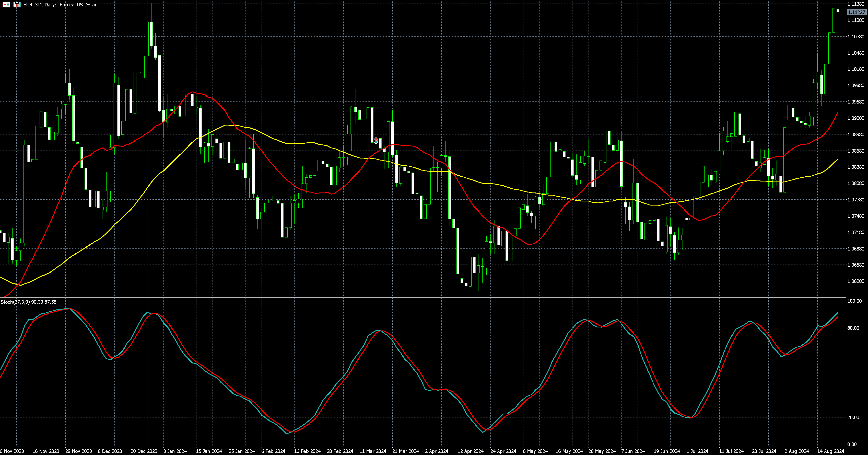Click the 20.00 stochastic level label
The image size is (868, 455).
click(853, 417)
